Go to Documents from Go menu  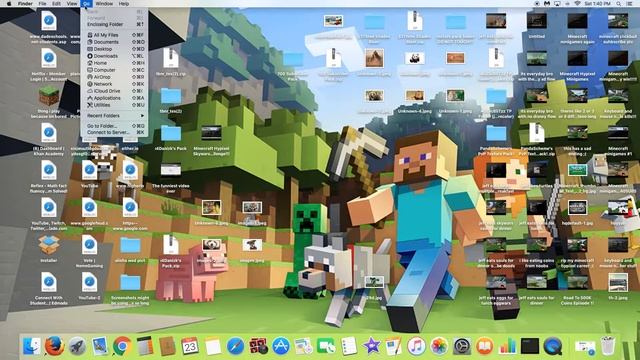pyautogui.click(x=114, y=42)
